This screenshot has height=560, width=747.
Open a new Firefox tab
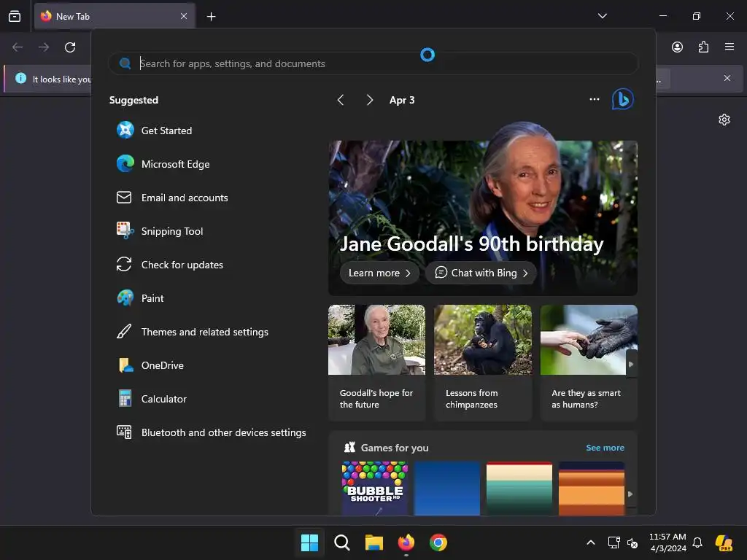211,17
